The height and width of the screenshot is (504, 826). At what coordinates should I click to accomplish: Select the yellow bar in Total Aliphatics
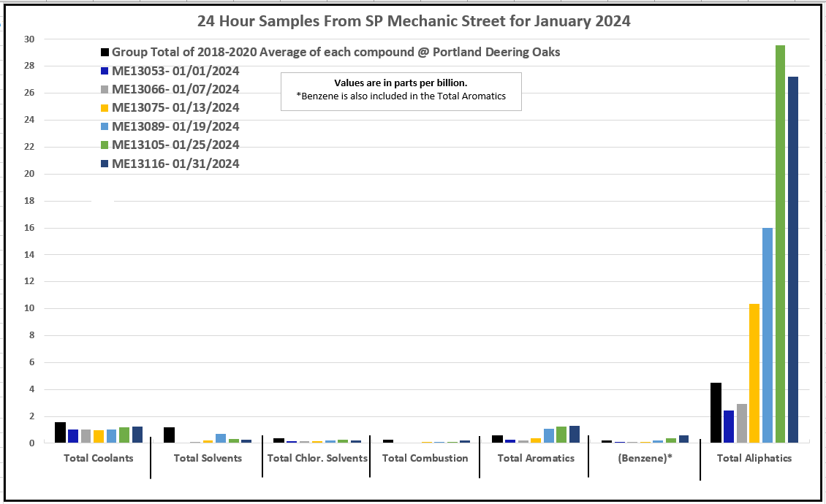coord(754,373)
